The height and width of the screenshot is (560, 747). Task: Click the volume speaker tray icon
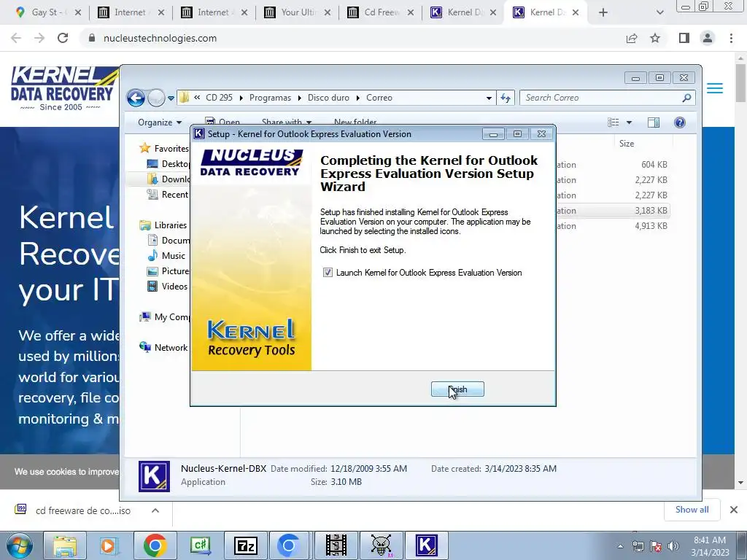click(x=673, y=546)
